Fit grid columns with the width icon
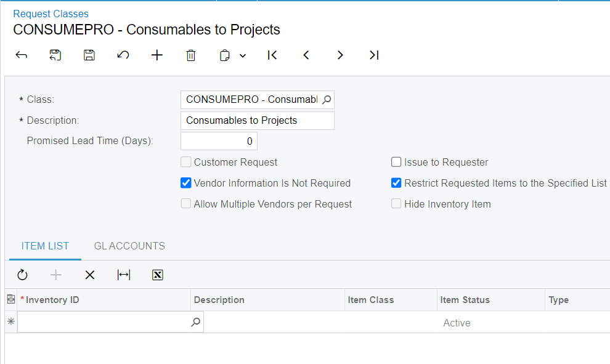 (124, 275)
